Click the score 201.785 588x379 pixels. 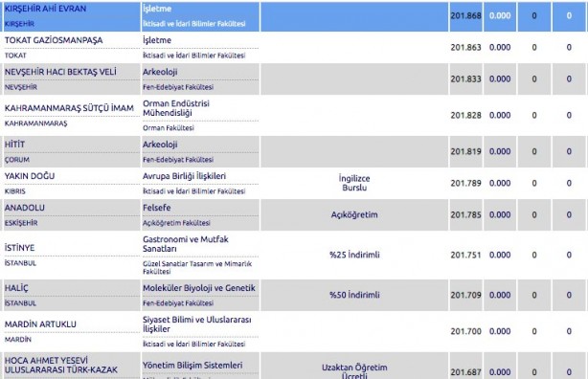click(x=465, y=214)
